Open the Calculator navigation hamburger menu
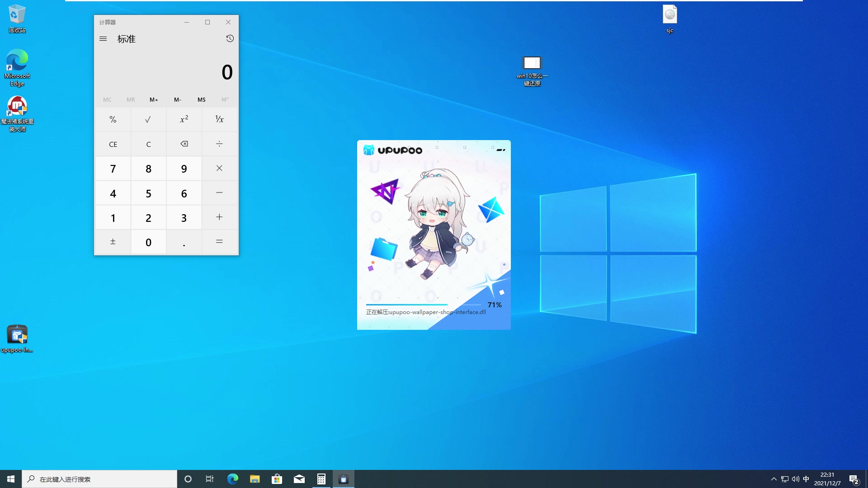This screenshot has height=488, width=868. coord(103,39)
